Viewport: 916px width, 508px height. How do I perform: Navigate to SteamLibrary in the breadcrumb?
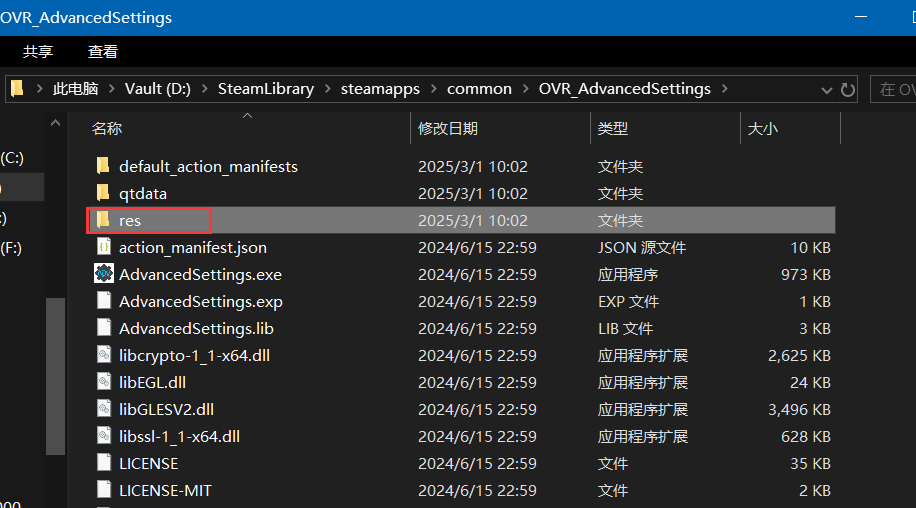tap(265, 89)
